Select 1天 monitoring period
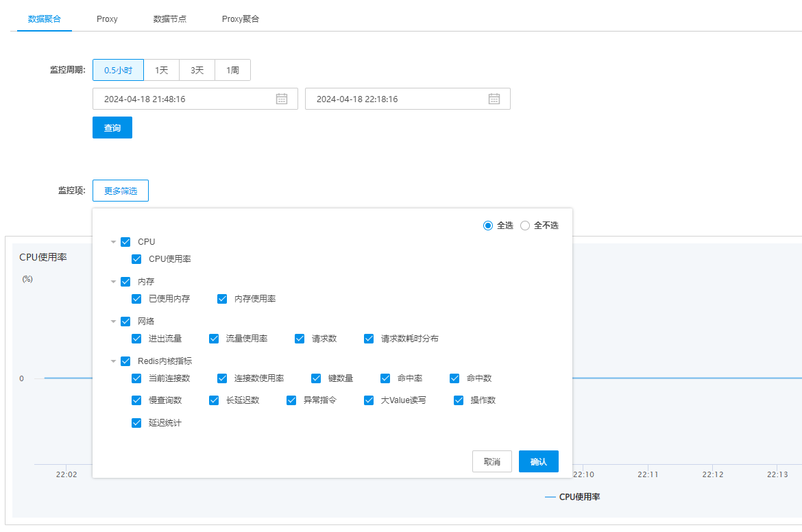Screen dimensions: 802x532 [x=162, y=70]
